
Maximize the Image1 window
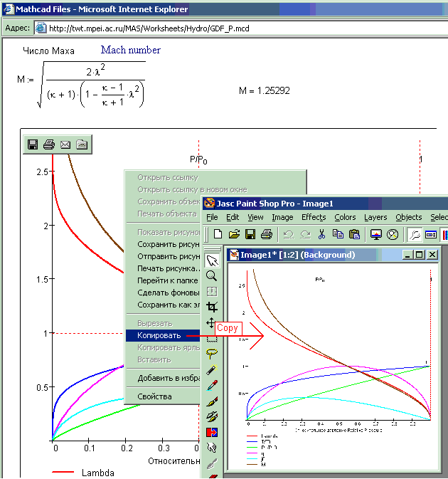[x=420, y=255]
